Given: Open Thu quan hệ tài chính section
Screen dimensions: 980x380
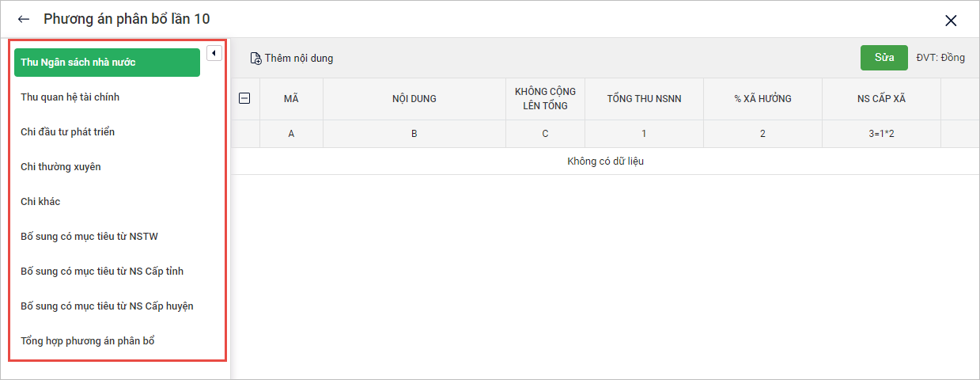Looking at the screenshot, I should point(70,97).
